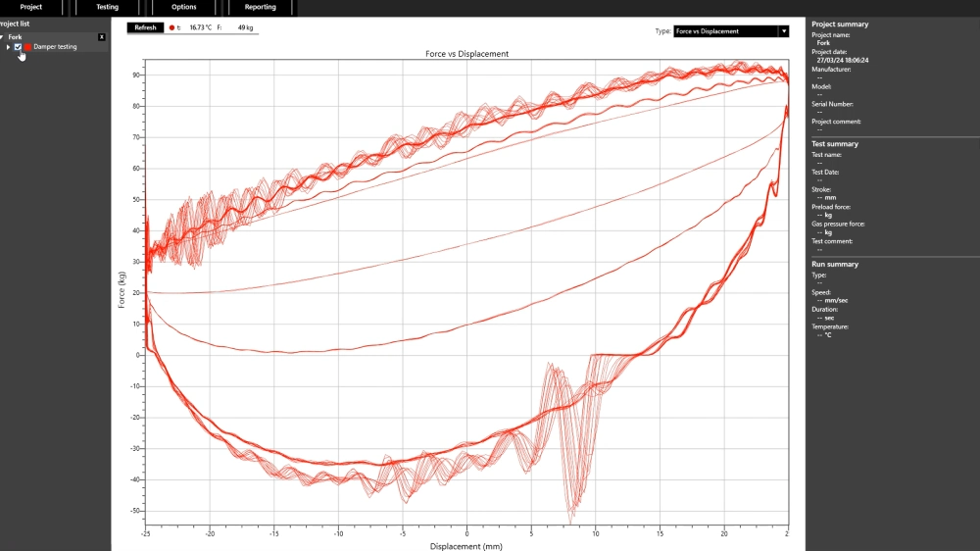Image resolution: width=980 pixels, height=551 pixels.
Task: Open the Type dropdown arrow
Action: [784, 31]
